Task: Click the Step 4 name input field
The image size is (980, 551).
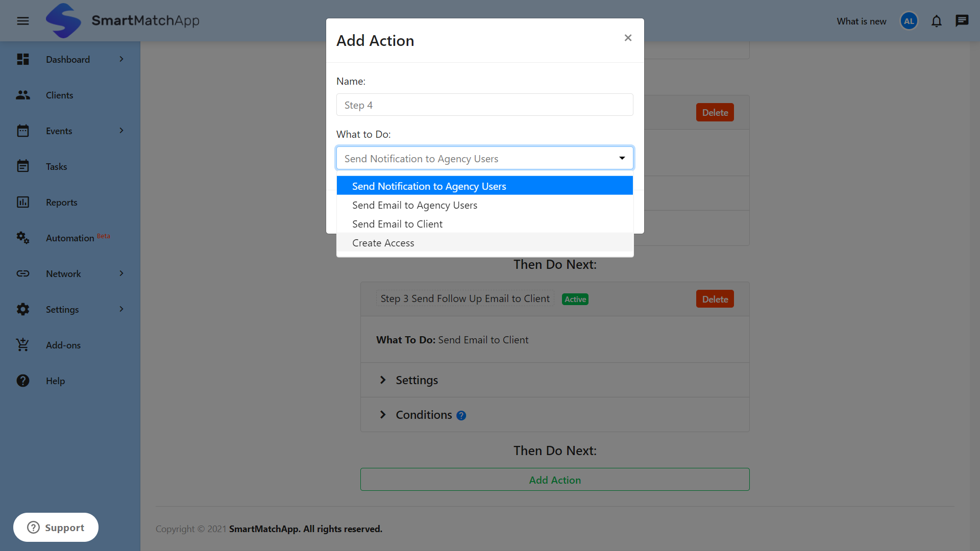Action: tap(484, 105)
